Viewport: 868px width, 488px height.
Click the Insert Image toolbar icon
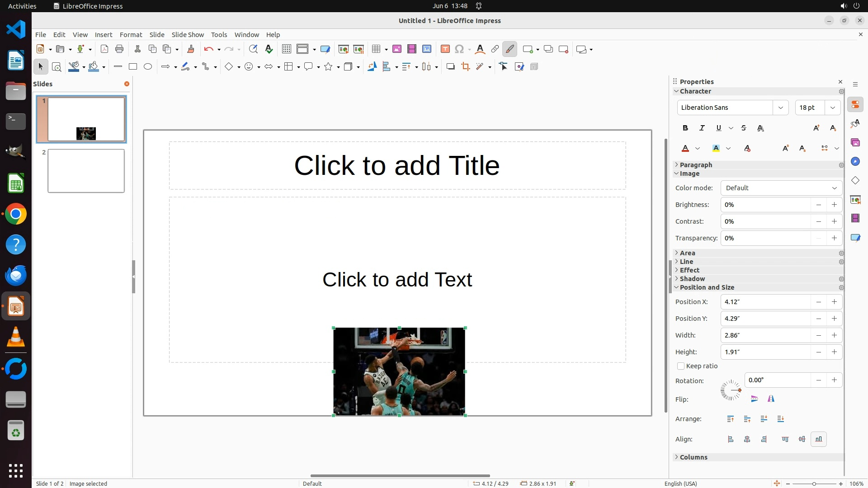397,49
